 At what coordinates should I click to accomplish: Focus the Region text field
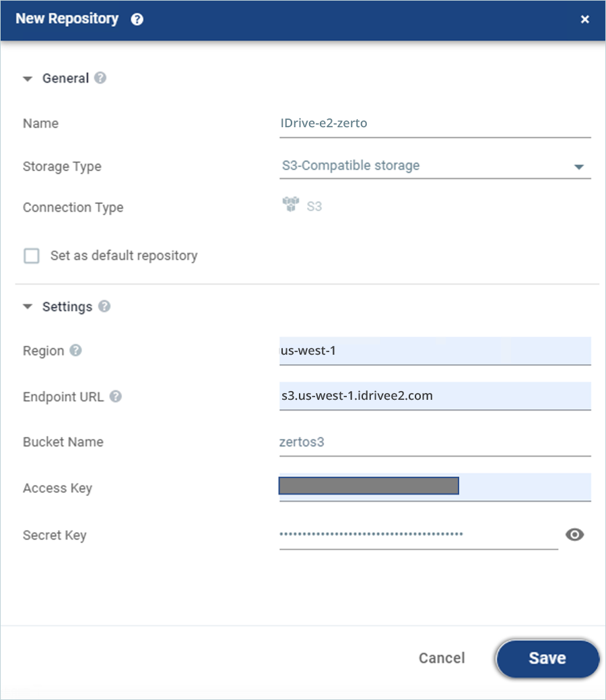tap(434, 351)
